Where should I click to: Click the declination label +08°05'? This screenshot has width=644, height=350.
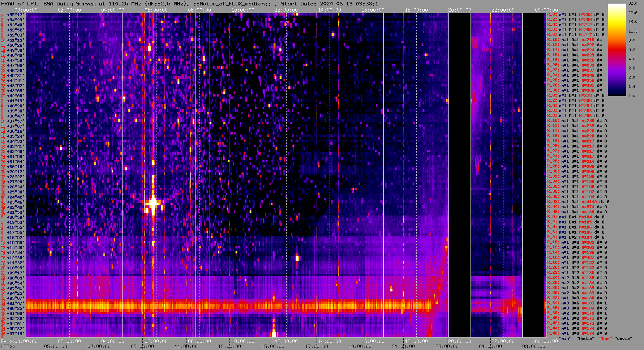[x=16, y=278]
